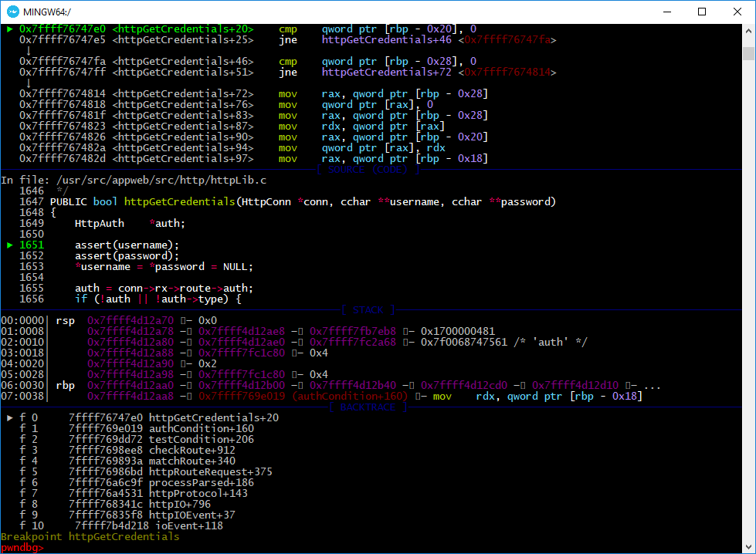Click backtrace frame 3 checkRoute+912
This screenshot has height=554, width=756.
click(127, 451)
